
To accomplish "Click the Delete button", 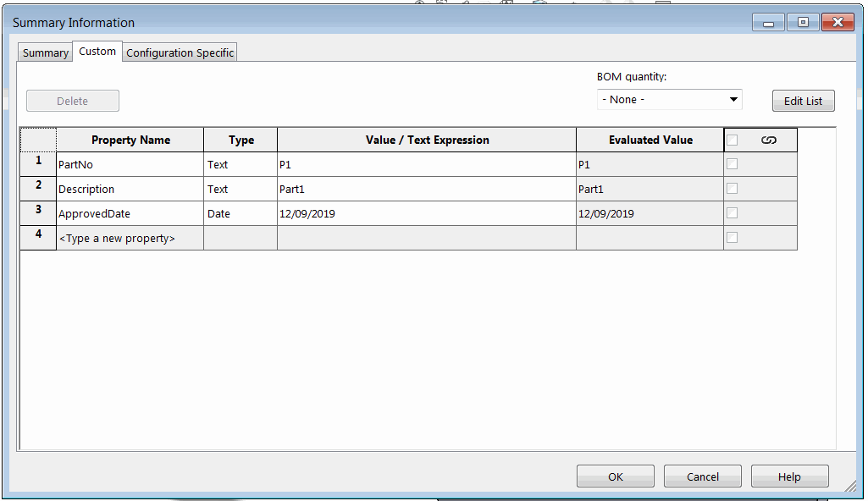I will 72,100.
